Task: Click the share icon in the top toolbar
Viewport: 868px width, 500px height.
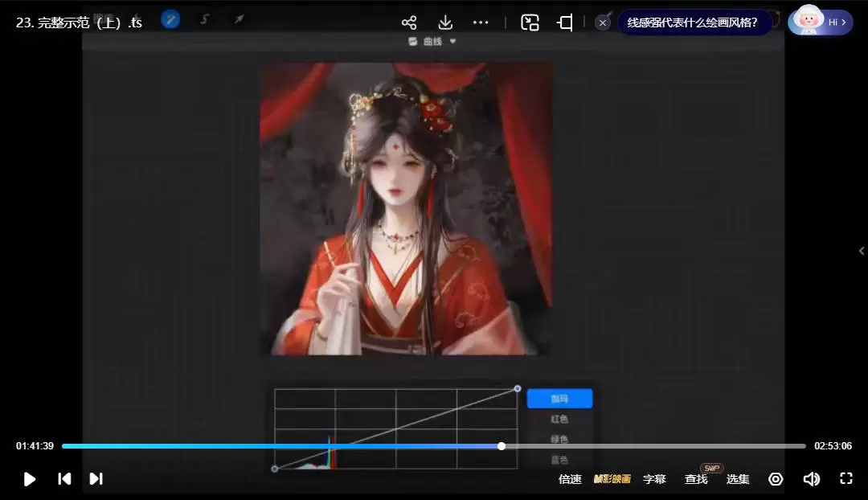Action: click(409, 22)
